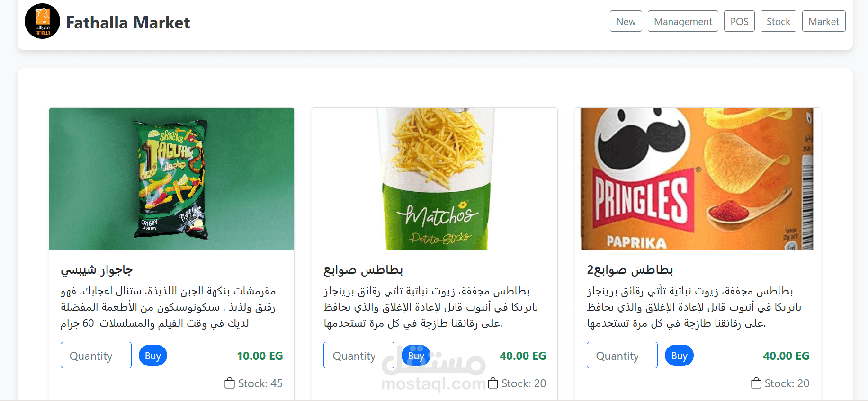Focus Quantity field for Jaguar chips
The image size is (868, 401).
96,355
